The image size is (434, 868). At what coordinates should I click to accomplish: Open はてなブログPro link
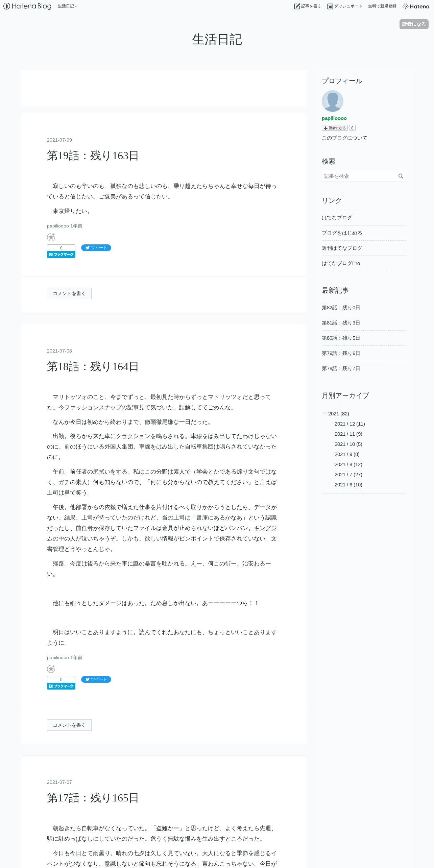[x=341, y=263]
